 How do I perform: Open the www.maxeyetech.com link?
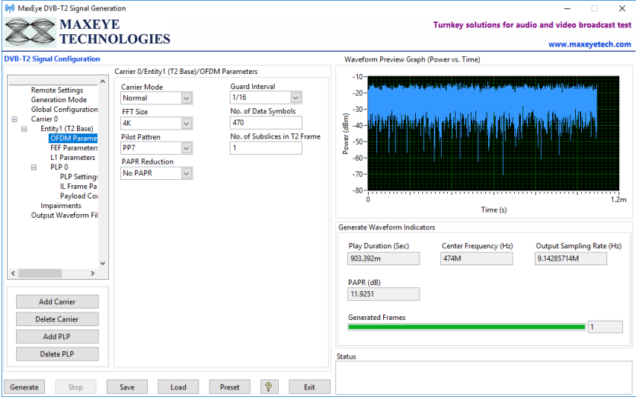[590, 44]
